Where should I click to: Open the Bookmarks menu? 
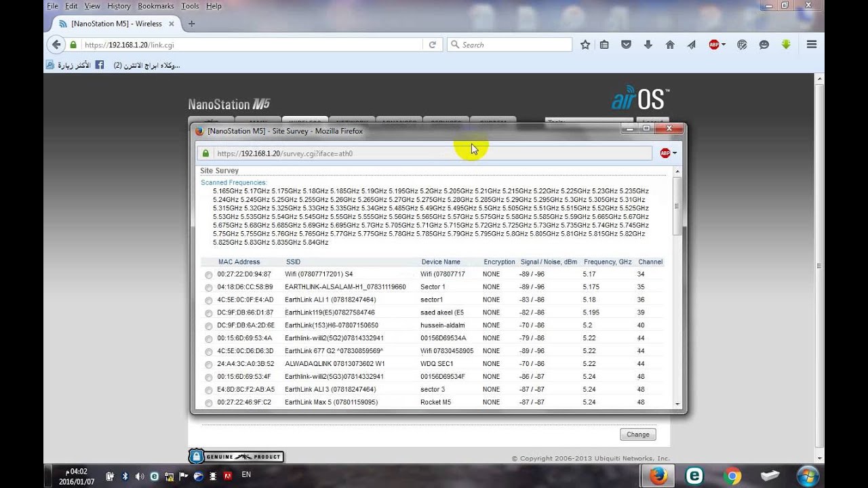[156, 6]
